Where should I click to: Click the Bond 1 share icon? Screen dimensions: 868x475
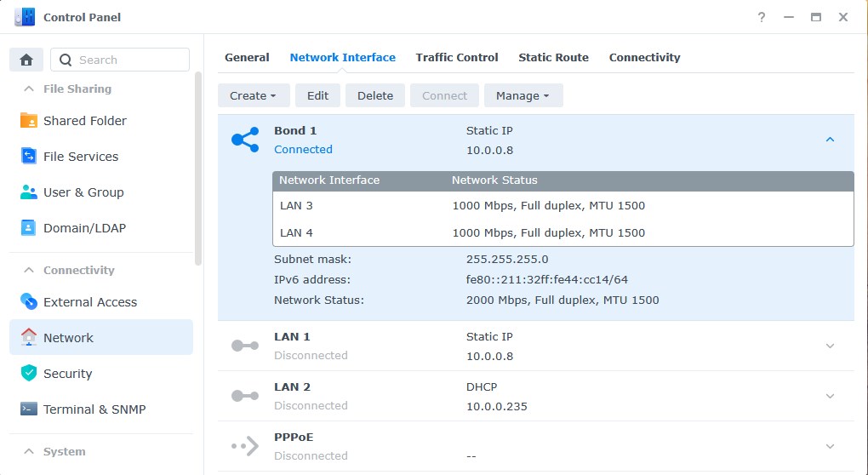coord(245,140)
